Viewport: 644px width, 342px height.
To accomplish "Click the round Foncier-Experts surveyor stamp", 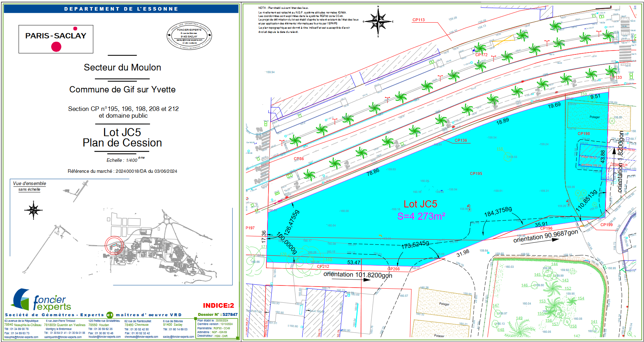I will coord(189,36).
